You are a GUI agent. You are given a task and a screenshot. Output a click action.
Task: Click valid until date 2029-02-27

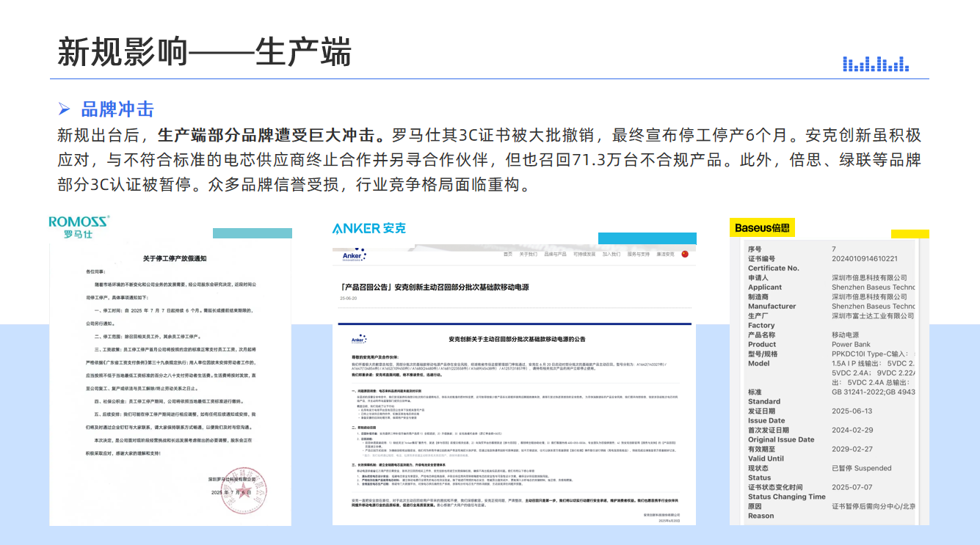point(852,450)
